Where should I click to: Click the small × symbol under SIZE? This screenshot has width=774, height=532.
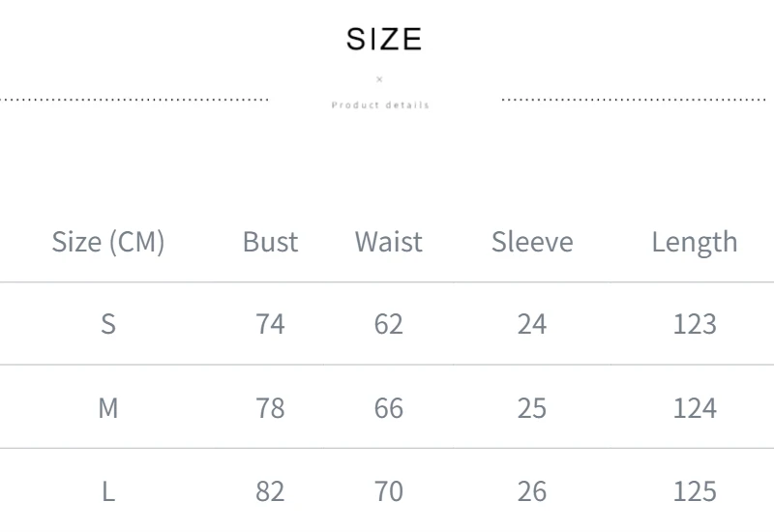click(x=379, y=79)
